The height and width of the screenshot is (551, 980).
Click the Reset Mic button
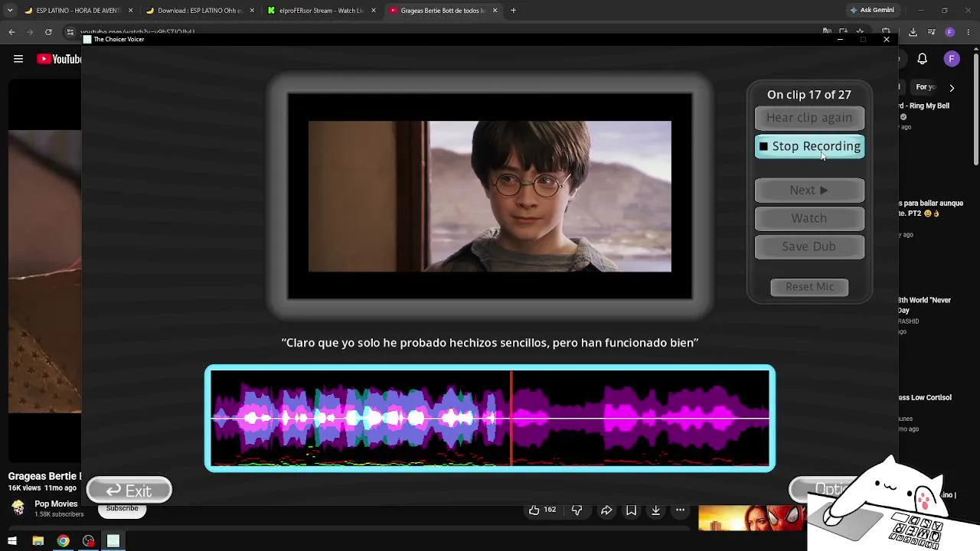point(809,286)
